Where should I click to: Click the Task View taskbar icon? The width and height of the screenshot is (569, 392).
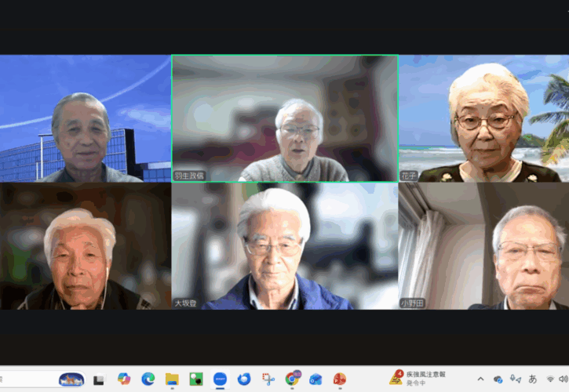coord(99,379)
